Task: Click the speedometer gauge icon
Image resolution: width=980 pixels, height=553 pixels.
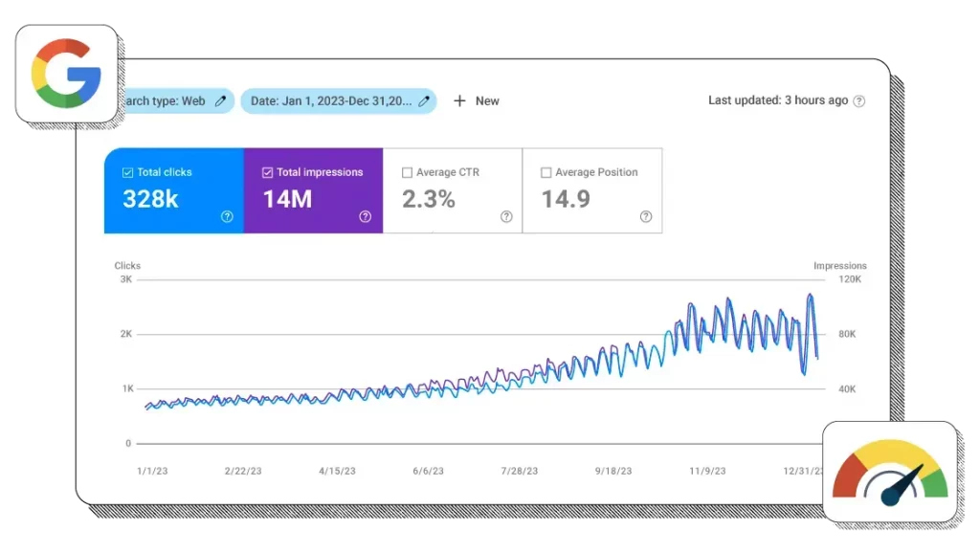Action: pyautogui.click(x=890, y=473)
